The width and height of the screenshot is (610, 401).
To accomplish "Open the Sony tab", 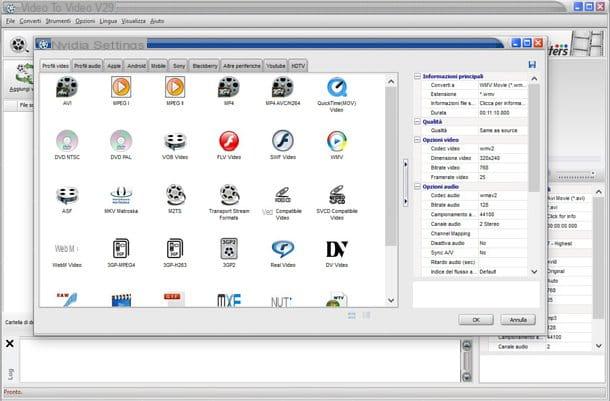I will (179, 66).
